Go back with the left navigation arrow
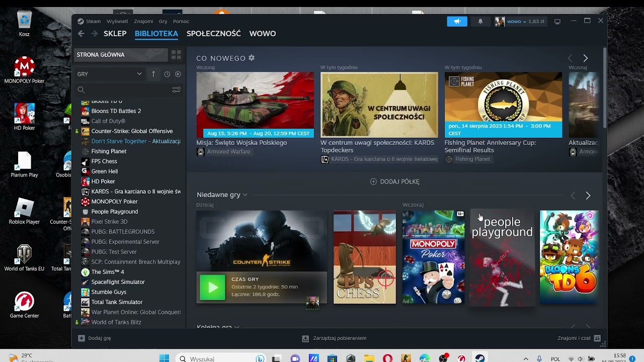 pos(82,34)
